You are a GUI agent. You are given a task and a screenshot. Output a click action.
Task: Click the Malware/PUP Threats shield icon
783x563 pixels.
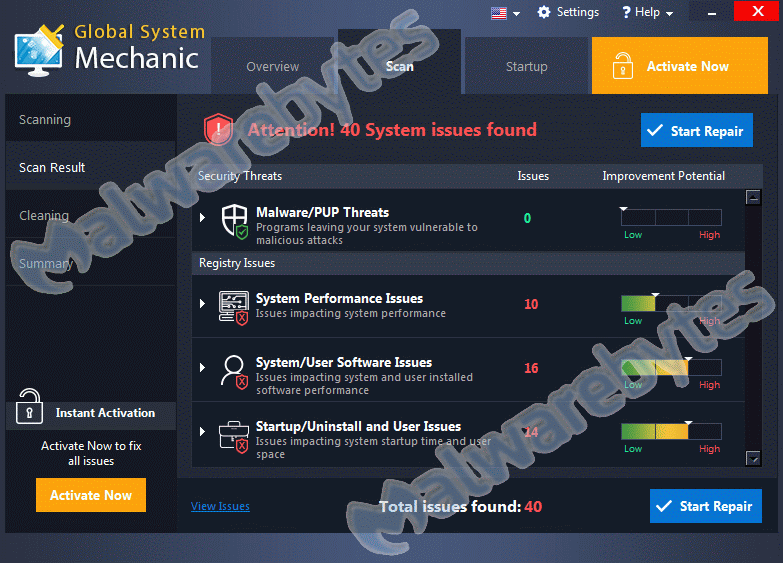pyautogui.click(x=235, y=222)
